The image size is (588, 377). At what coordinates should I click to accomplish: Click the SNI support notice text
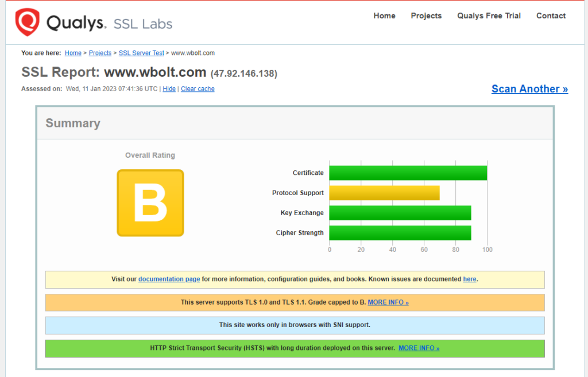295,325
